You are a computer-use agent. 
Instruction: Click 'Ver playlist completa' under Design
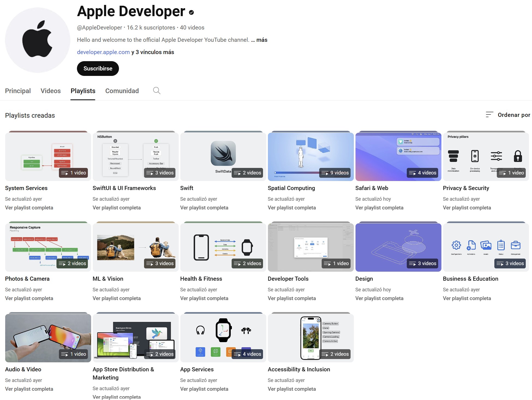tap(379, 298)
